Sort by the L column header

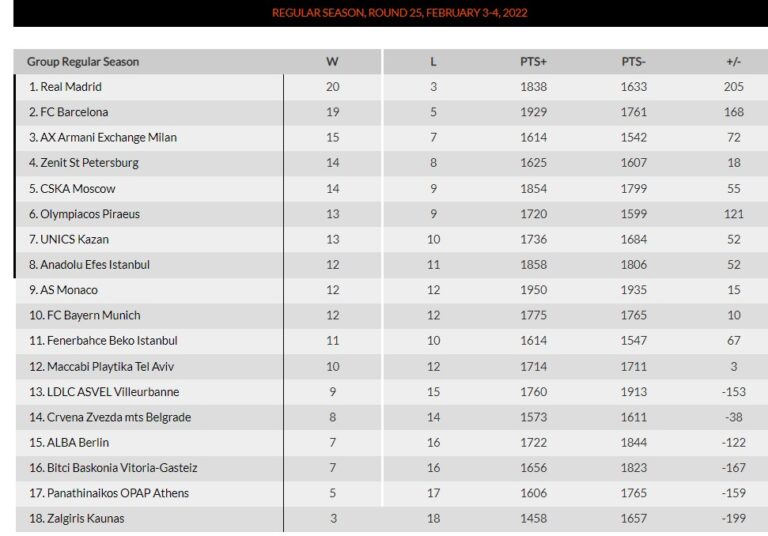[433, 61]
